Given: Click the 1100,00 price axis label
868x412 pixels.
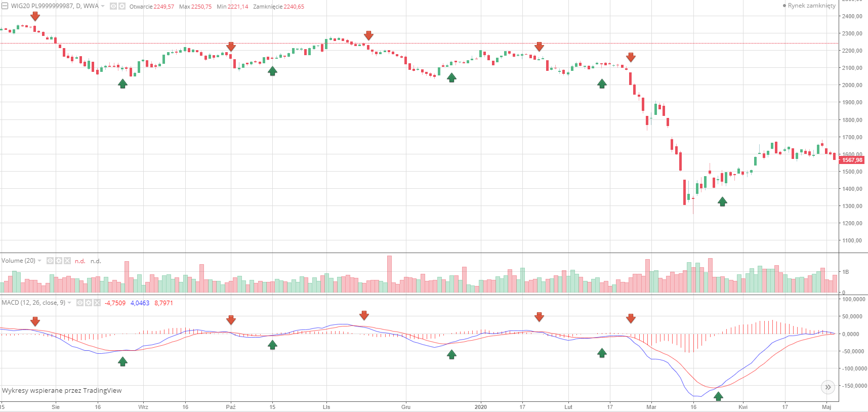Looking at the screenshot, I should click(x=852, y=240).
